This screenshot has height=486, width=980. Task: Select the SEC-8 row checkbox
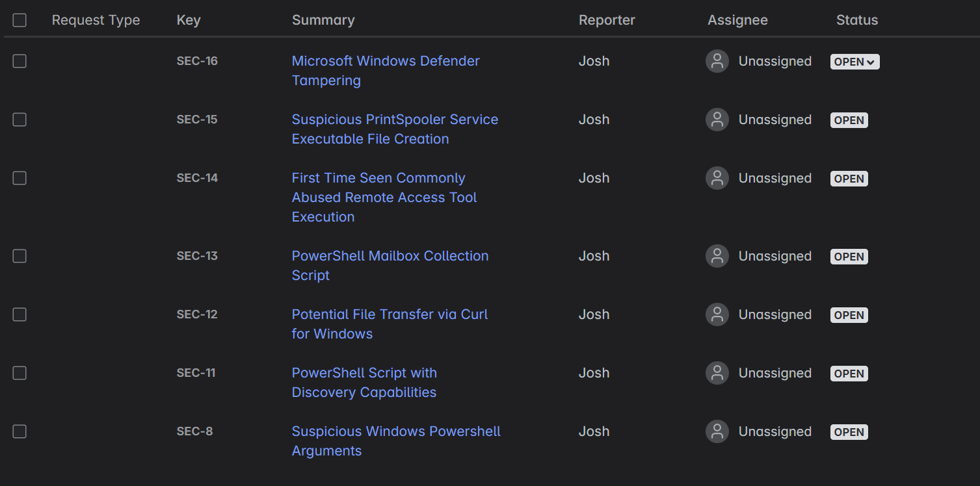pyautogui.click(x=20, y=431)
